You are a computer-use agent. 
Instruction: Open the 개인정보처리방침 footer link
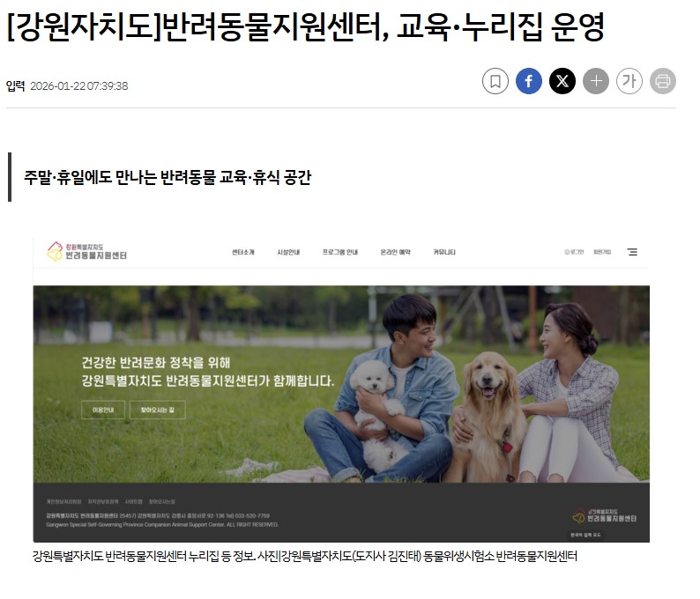click(63, 502)
